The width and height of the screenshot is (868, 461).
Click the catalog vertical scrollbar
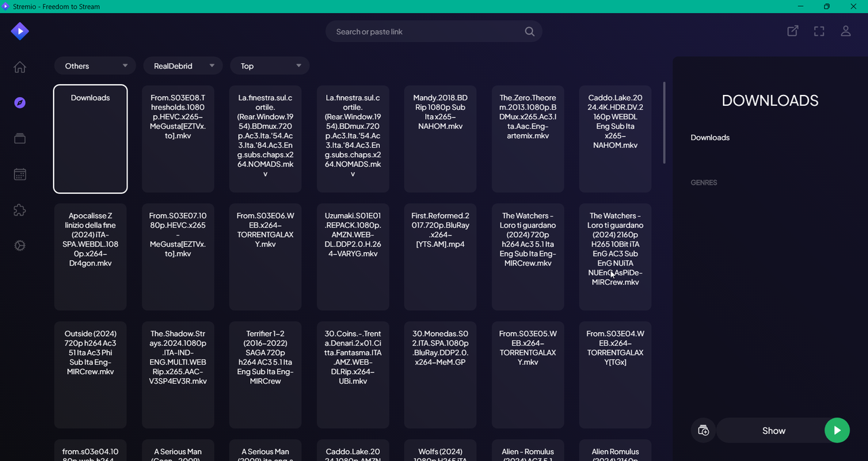665,122
